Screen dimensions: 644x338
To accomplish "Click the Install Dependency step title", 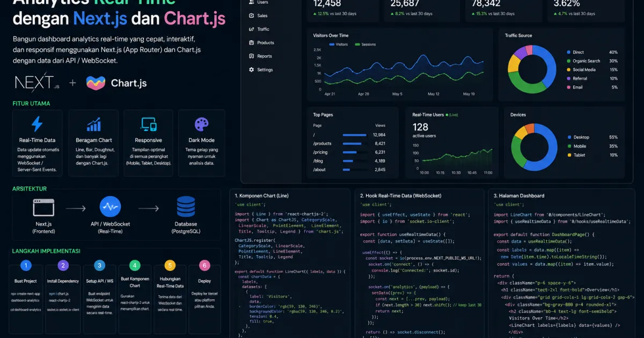I will pyautogui.click(x=63, y=281).
